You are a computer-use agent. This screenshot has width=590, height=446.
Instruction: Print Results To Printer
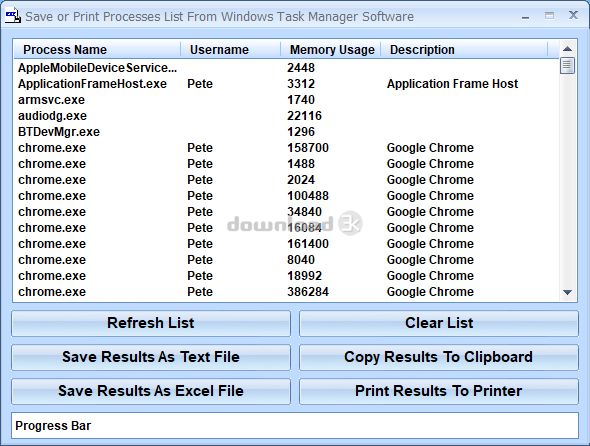click(x=439, y=391)
